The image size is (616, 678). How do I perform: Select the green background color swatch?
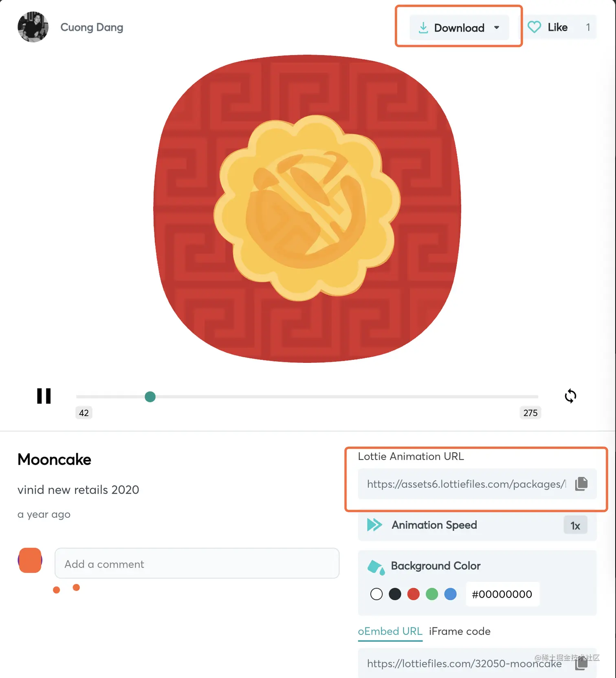432,594
